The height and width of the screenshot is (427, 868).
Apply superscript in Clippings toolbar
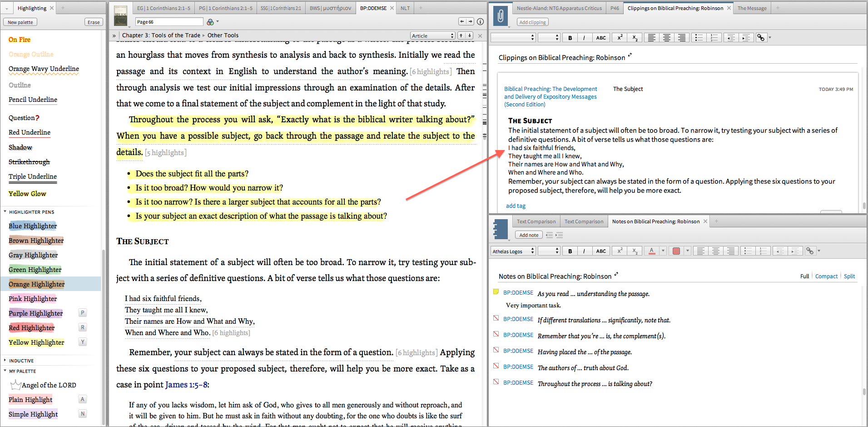point(620,38)
